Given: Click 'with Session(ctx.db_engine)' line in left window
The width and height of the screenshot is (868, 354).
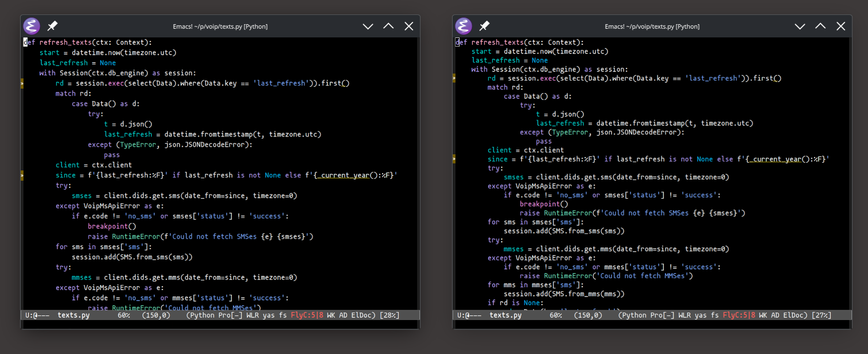Looking at the screenshot, I should pyautogui.click(x=118, y=73).
